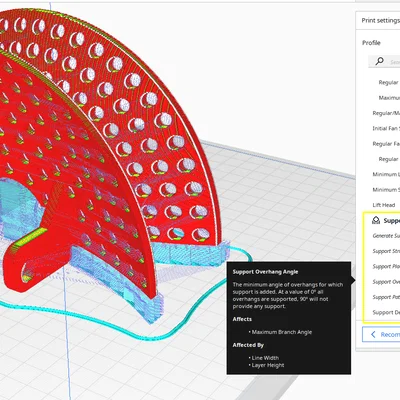The height and width of the screenshot is (400, 400).
Task: Select the Support Density setting
Action: 386,312
